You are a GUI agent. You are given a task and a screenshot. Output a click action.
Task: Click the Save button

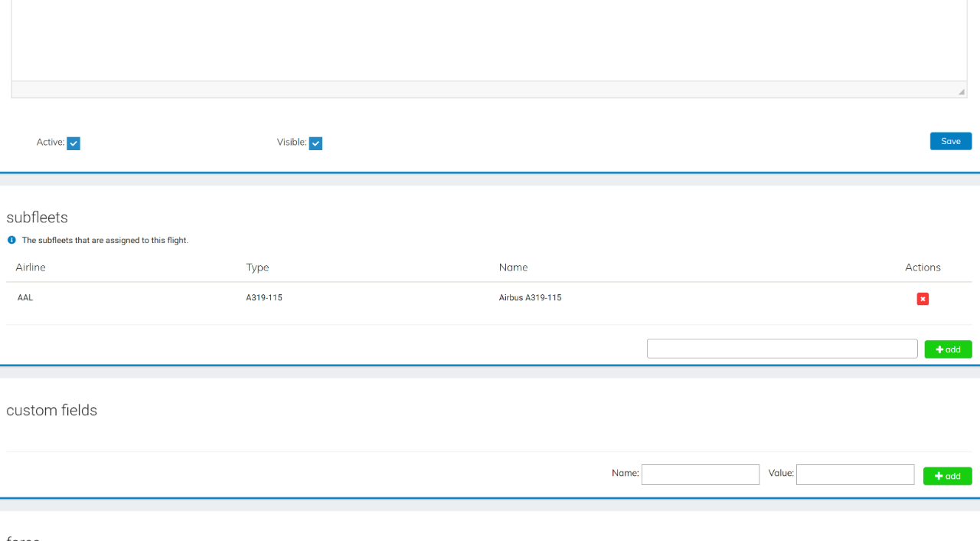coord(950,141)
